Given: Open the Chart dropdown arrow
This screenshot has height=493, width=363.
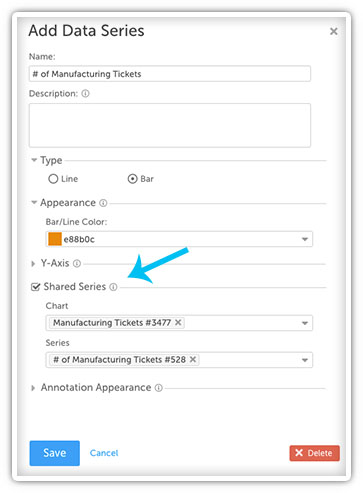Looking at the screenshot, I should click(305, 323).
